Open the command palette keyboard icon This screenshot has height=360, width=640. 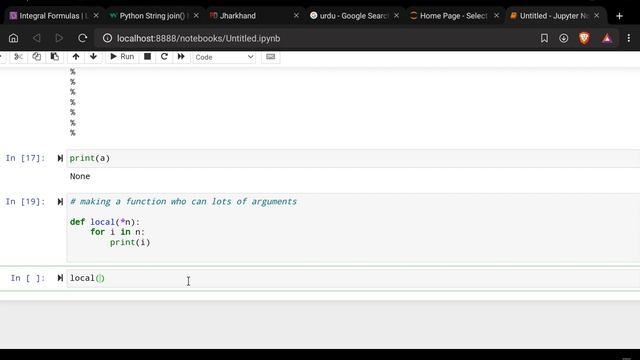270,57
